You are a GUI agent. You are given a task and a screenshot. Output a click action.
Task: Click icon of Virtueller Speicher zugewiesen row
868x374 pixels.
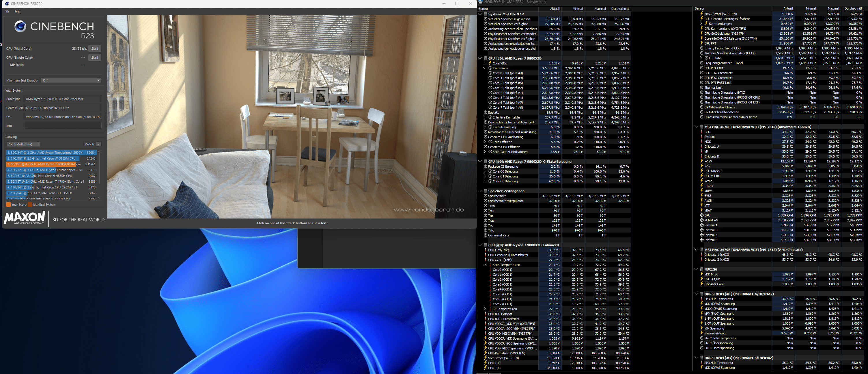[486, 19]
